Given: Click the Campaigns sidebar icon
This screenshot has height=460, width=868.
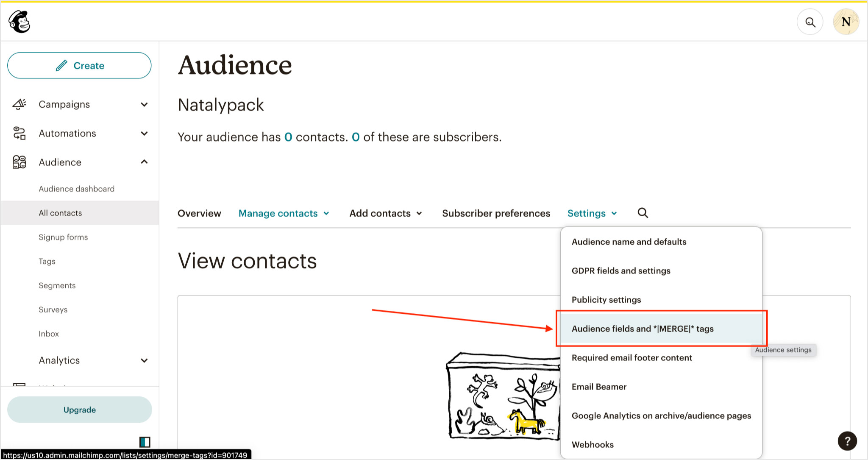Looking at the screenshot, I should click(x=19, y=104).
